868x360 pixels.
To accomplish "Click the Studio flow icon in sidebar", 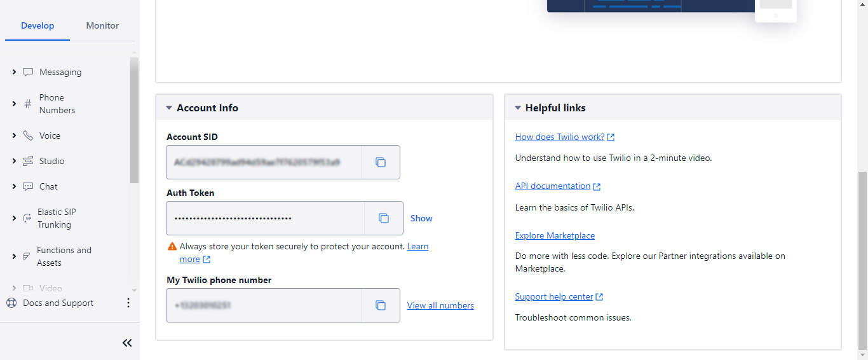I will pyautogui.click(x=28, y=162).
